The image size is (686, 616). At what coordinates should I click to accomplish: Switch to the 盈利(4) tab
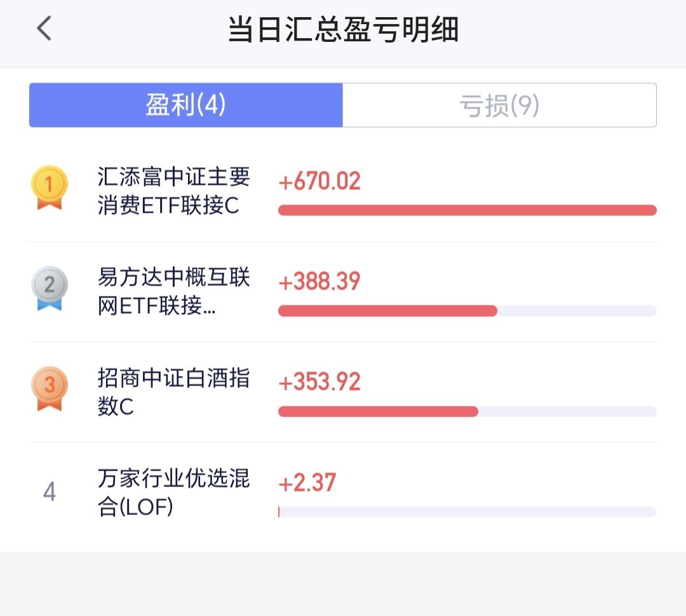tap(186, 105)
